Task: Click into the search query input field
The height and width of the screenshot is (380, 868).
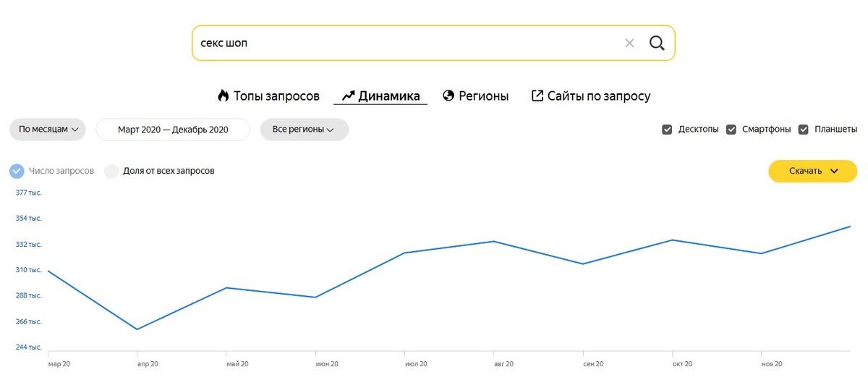Action: point(405,43)
